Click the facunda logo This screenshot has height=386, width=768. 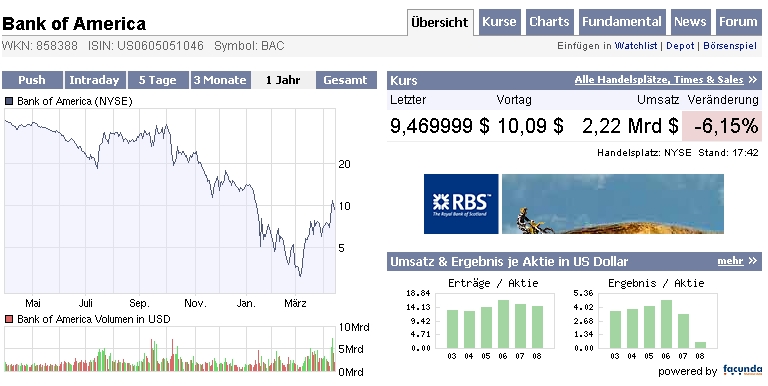point(743,371)
